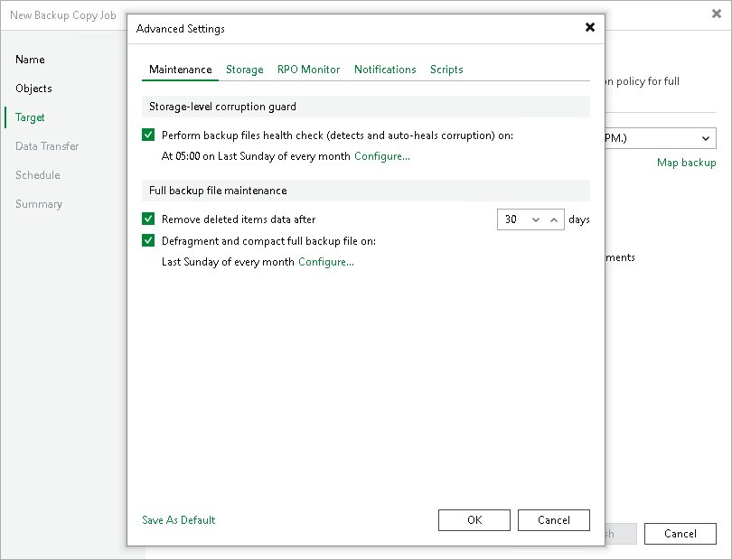
Task: Go to the Summary wizard step
Action: [x=39, y=204]
